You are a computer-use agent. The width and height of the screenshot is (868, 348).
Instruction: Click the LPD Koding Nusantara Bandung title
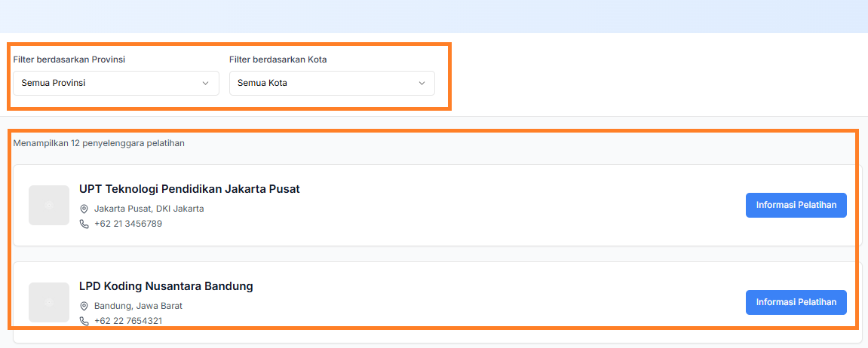coord(166,286)
